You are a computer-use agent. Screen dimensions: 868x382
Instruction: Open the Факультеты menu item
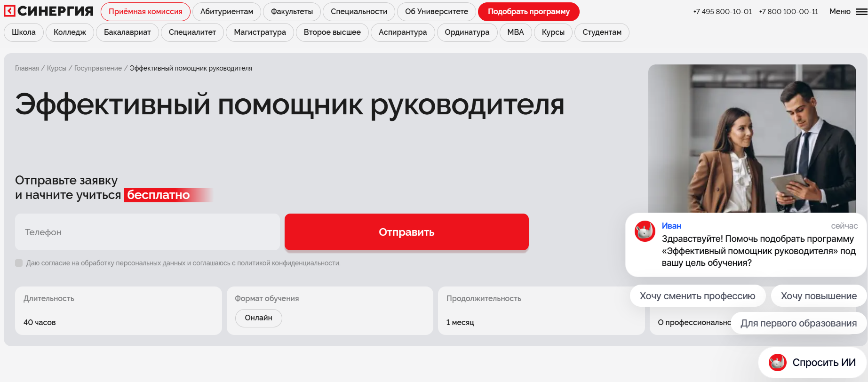coord(292,12)
